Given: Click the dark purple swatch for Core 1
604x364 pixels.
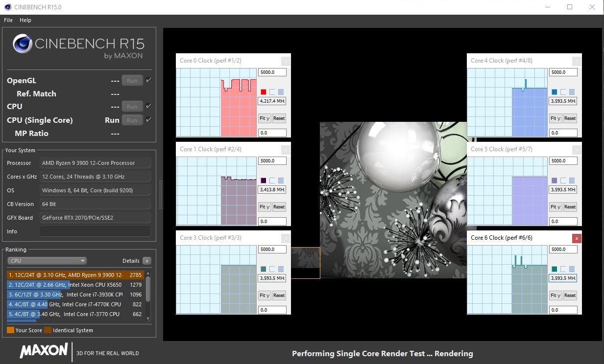Looking at the screenshot, I should tap(263, 181).
